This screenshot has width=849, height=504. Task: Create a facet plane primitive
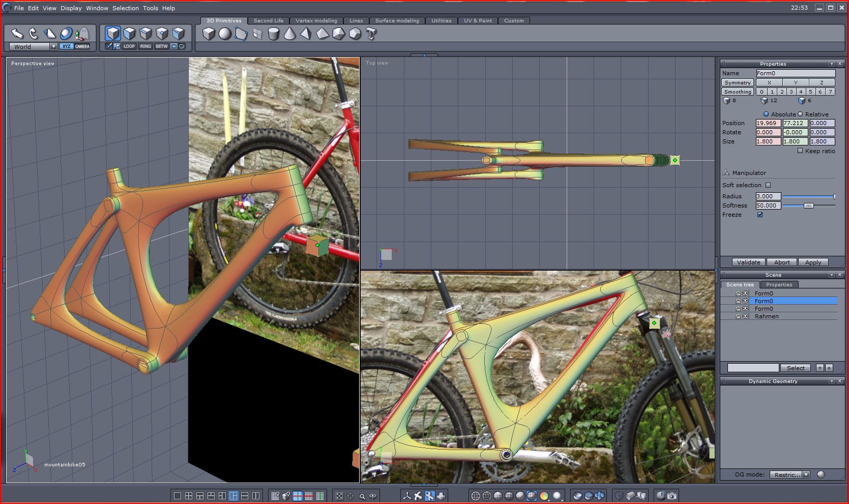tap(241, 34)
